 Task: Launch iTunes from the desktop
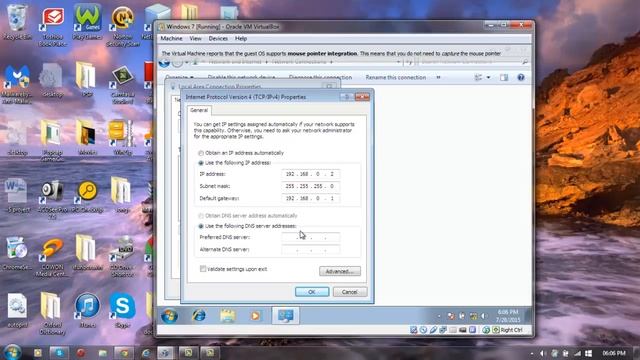87,310
